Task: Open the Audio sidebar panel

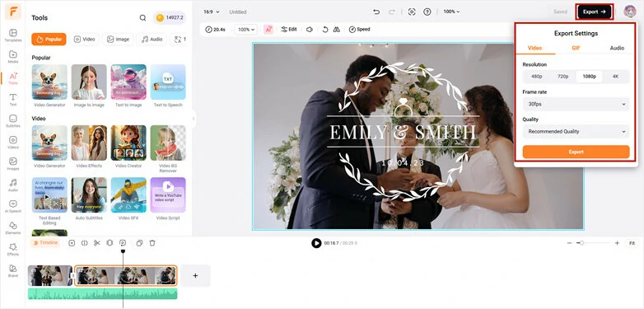Action: [x=12, y=185]
